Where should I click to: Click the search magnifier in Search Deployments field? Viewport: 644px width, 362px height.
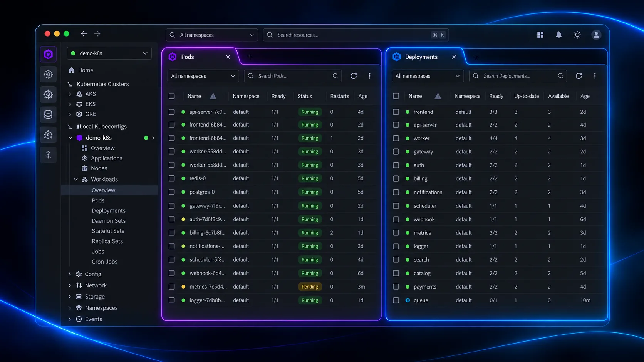click(560, 76)
